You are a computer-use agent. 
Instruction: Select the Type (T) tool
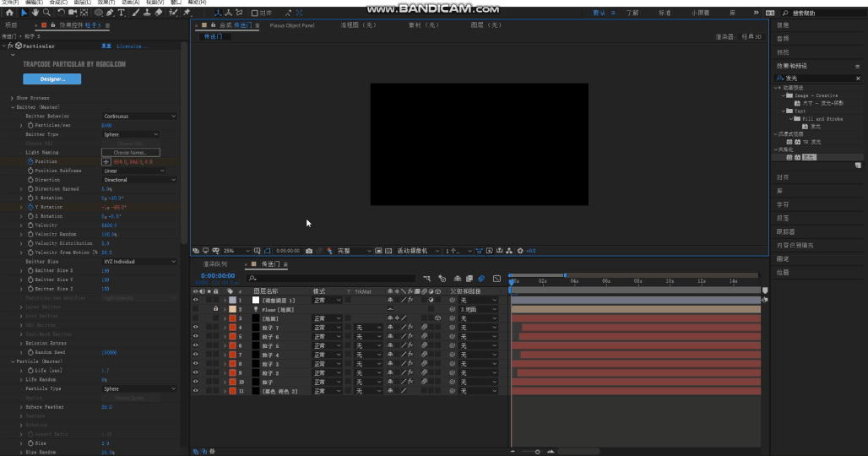click(x=122, y=13)
